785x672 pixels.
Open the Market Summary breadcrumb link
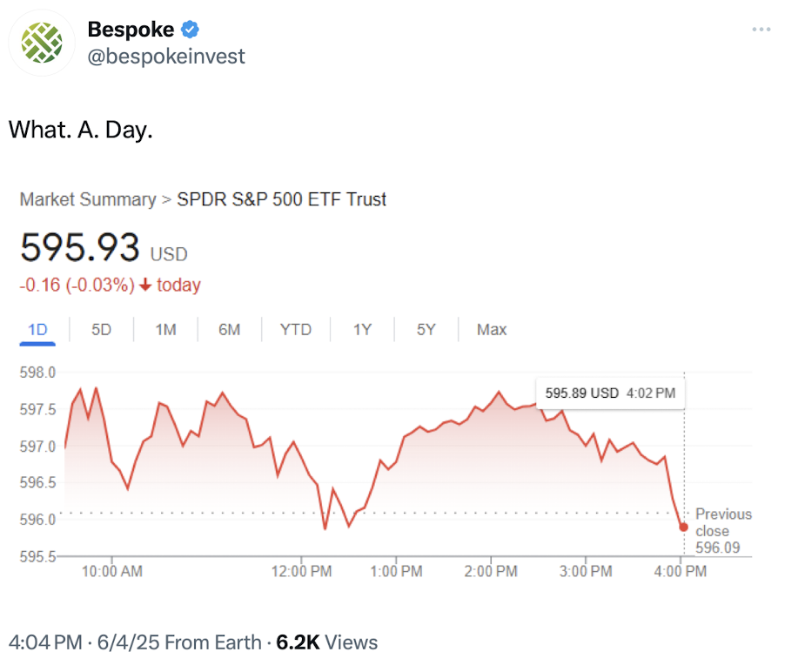coord(87,199)
